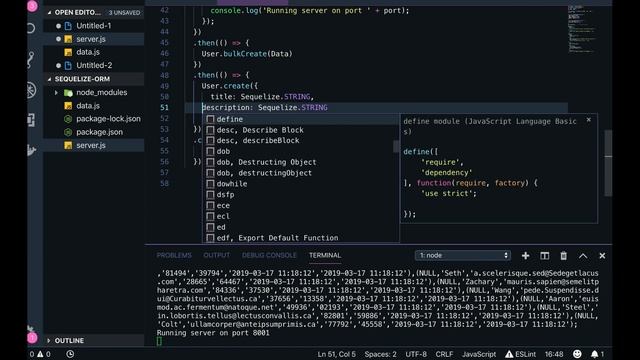Expand the node_modules folder

click(56, 93)
